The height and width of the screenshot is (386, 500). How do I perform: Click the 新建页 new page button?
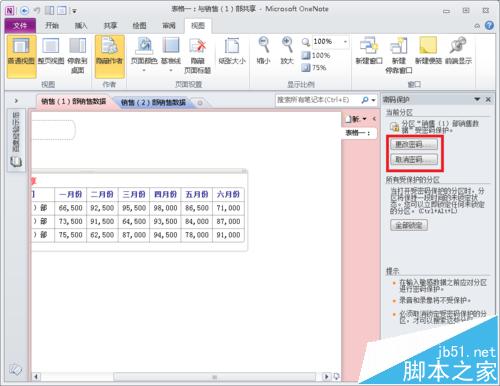tap(353, 119)
